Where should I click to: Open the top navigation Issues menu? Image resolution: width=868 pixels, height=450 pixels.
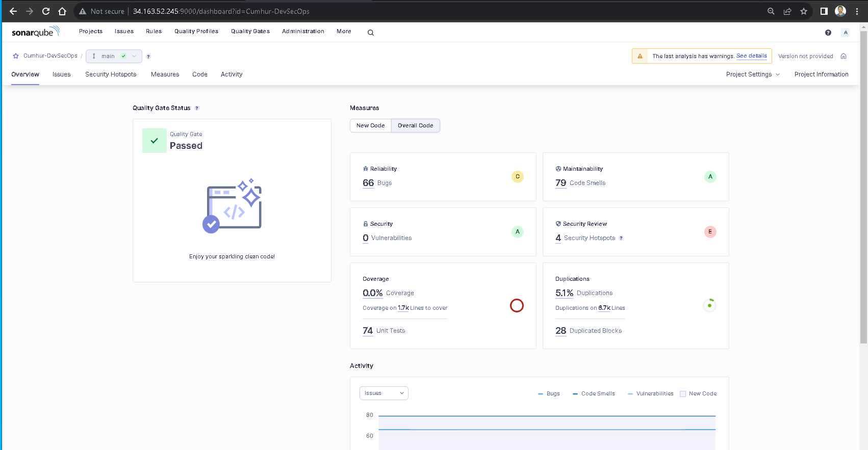tap(124, 32)
